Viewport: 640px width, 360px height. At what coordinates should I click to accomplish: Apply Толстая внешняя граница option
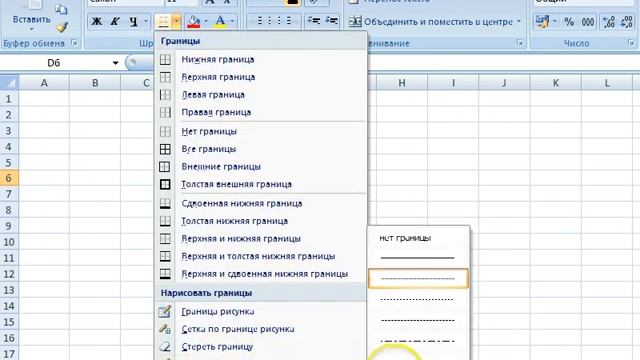pyautogui.click(x=261, y=184)
